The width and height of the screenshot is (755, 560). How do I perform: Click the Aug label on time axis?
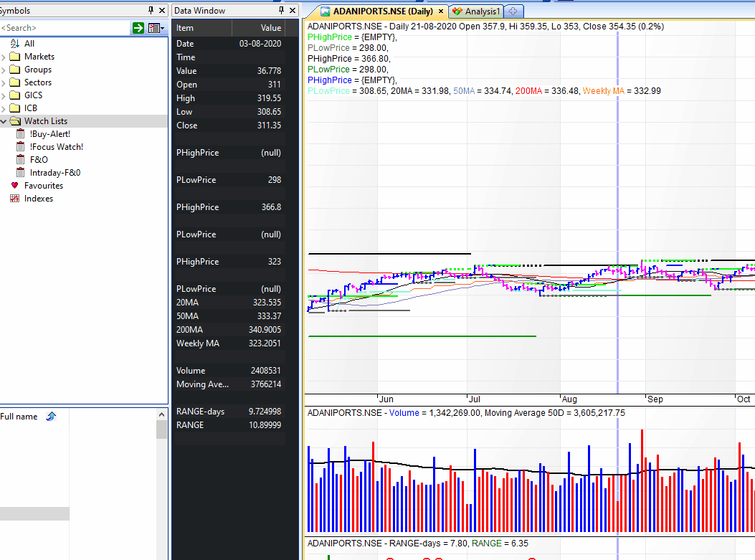click(569, 399)
